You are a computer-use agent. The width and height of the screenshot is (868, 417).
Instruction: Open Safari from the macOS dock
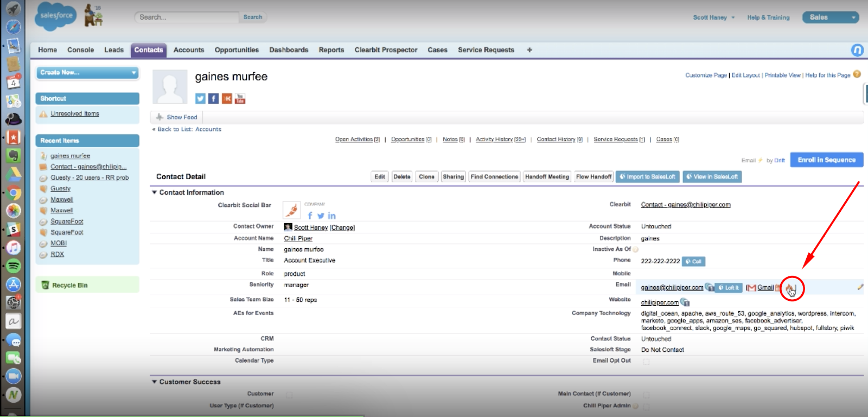pos(13,27)
